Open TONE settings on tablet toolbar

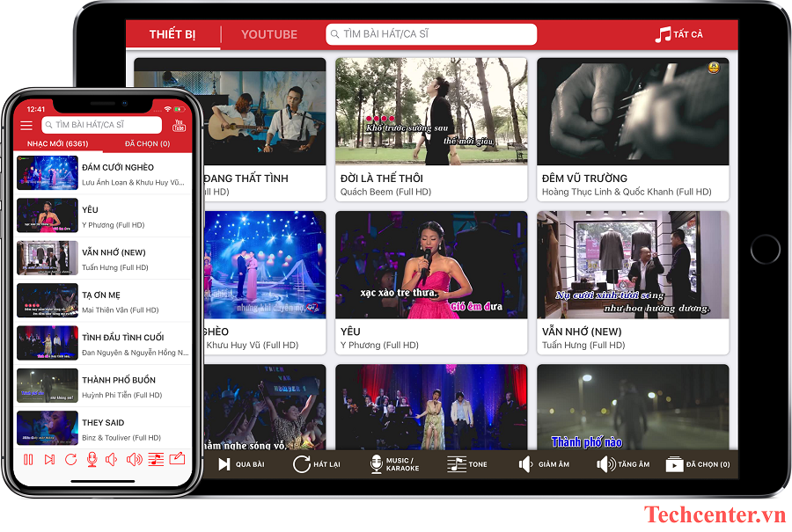pos(467,464)
